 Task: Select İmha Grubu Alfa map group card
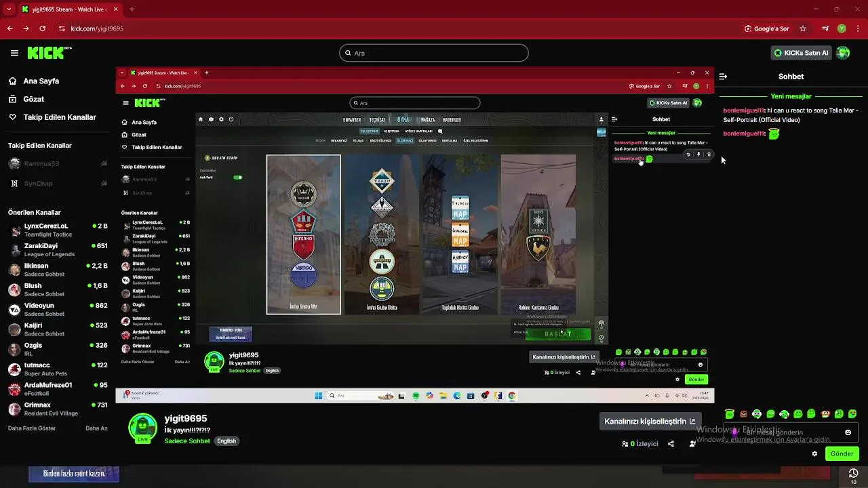coord(304,235)
